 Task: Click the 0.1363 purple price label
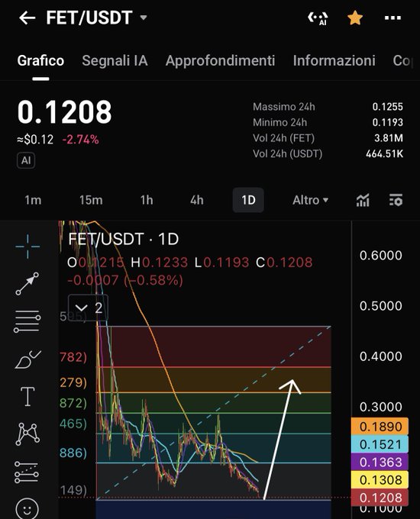tap(380, 462)
